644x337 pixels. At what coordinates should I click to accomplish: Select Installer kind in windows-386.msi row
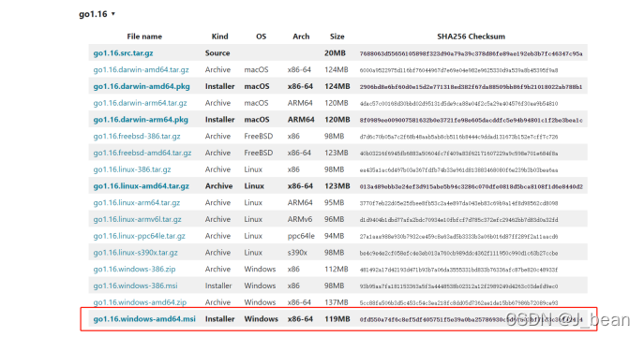click(x=218, y=286)
